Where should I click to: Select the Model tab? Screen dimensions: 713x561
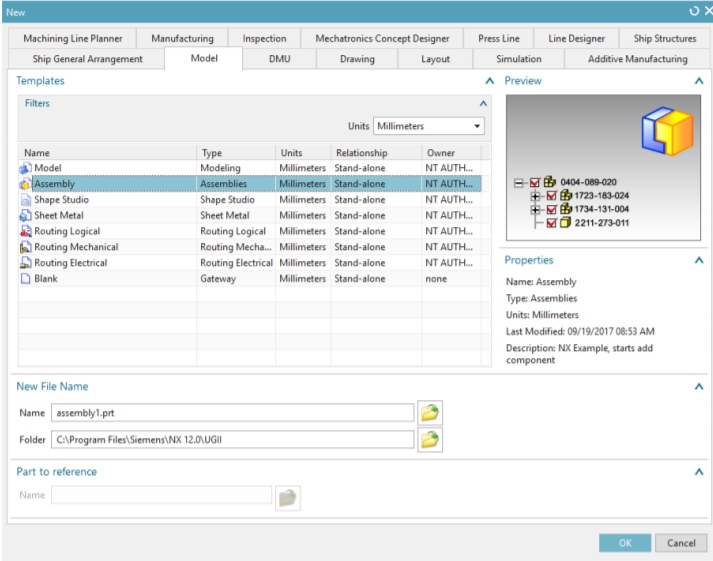204,58
